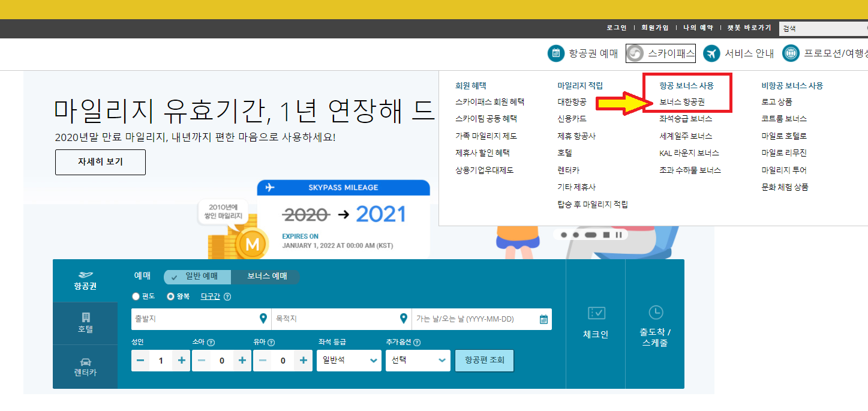The image size is (868, 411).
Task: Open 문화 체험 상품 menu item
Action: (x=785, y=187)
